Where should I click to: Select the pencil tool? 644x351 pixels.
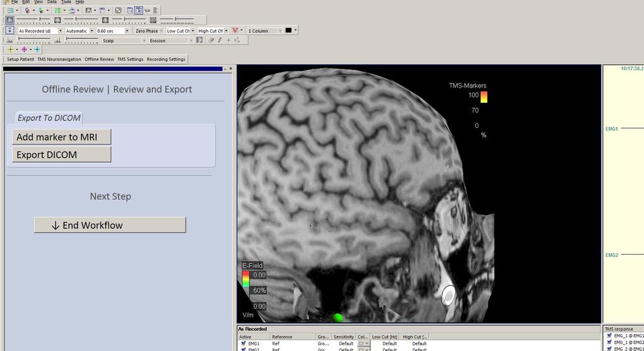220,40
